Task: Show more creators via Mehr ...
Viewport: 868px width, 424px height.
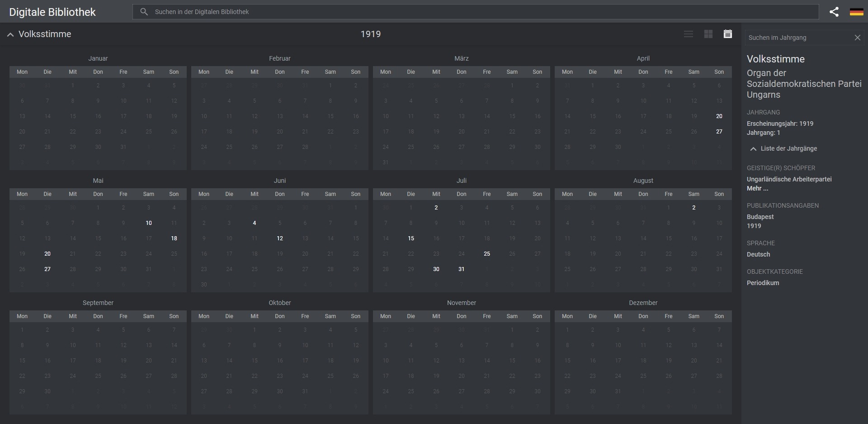Action: [x=757, y=188]
